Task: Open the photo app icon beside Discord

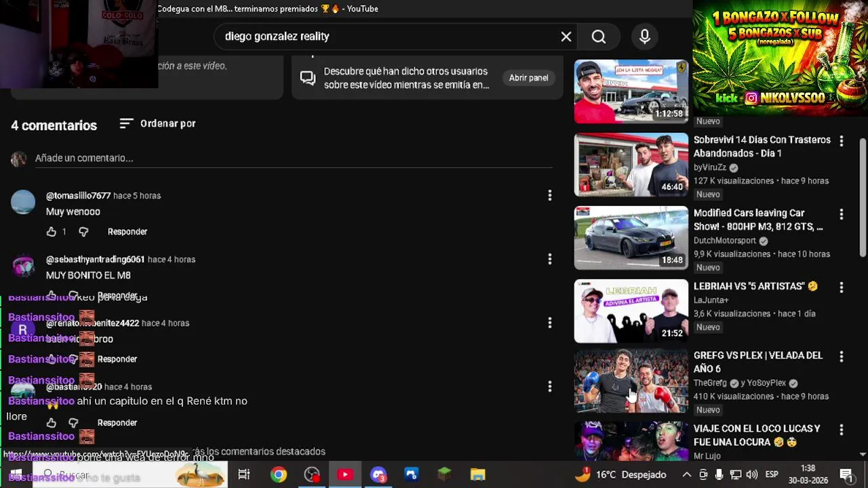Action: (x=412, y=474)
